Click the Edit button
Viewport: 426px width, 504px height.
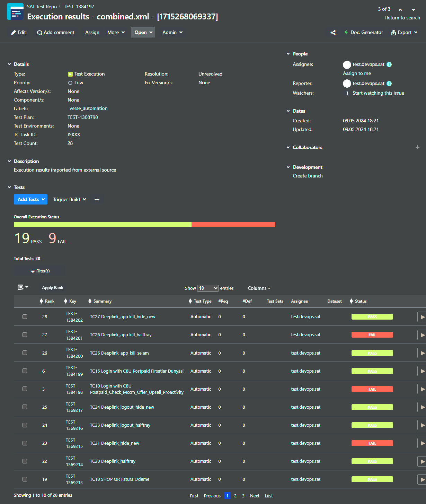pyautogui.click(x=18, y=32)
